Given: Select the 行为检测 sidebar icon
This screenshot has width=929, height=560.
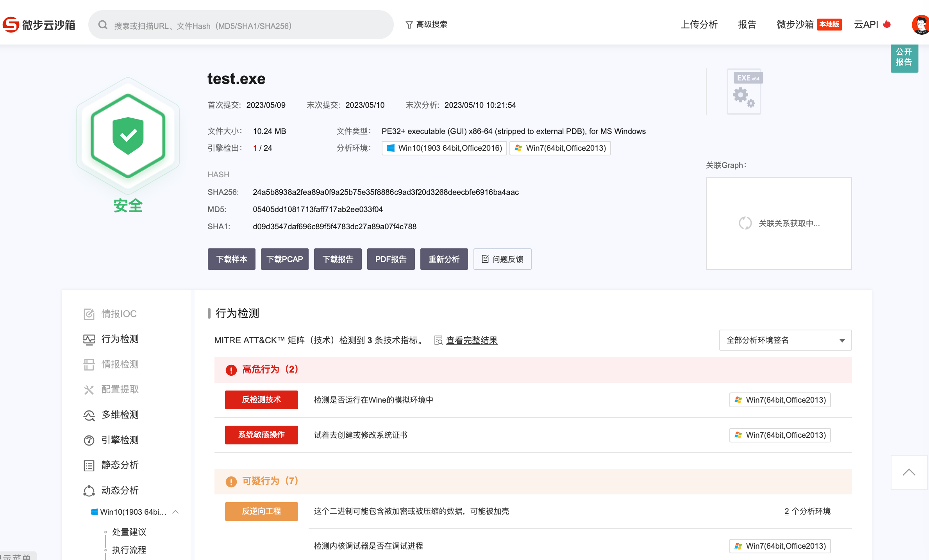Looking at the screenshot, I should pos(89,339).
